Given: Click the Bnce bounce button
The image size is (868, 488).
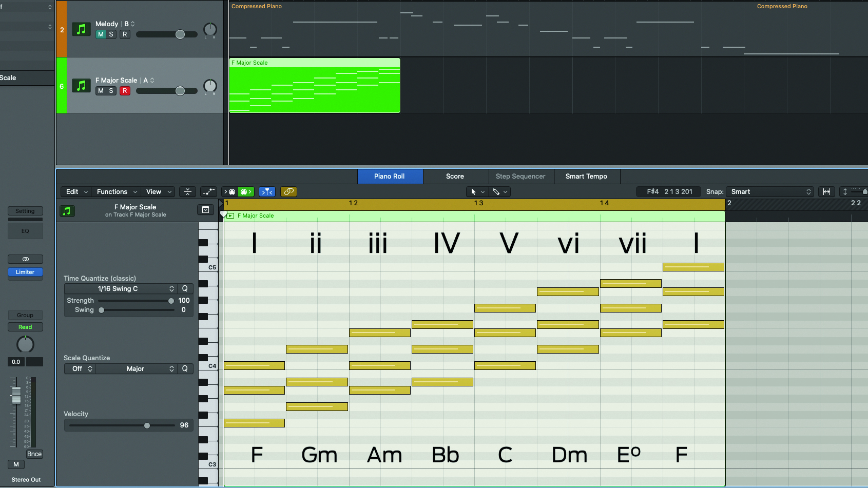Looking at the screenshot, I should pos(34,454).
